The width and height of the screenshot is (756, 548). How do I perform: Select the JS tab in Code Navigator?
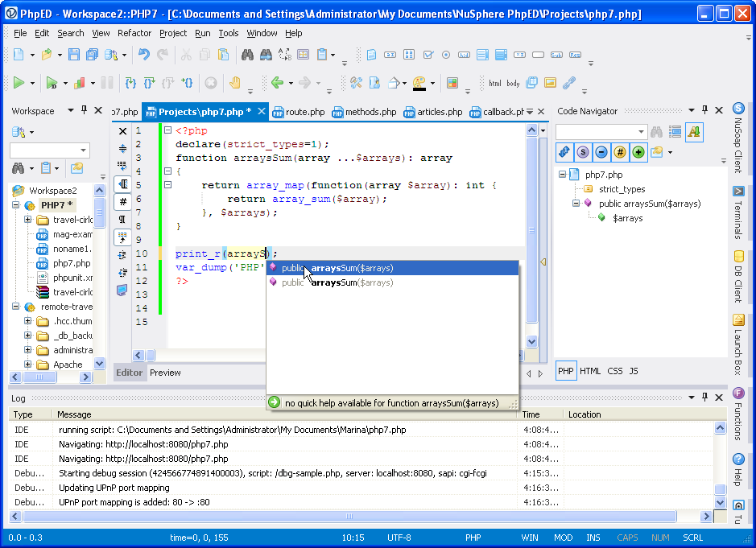point(634,371)
